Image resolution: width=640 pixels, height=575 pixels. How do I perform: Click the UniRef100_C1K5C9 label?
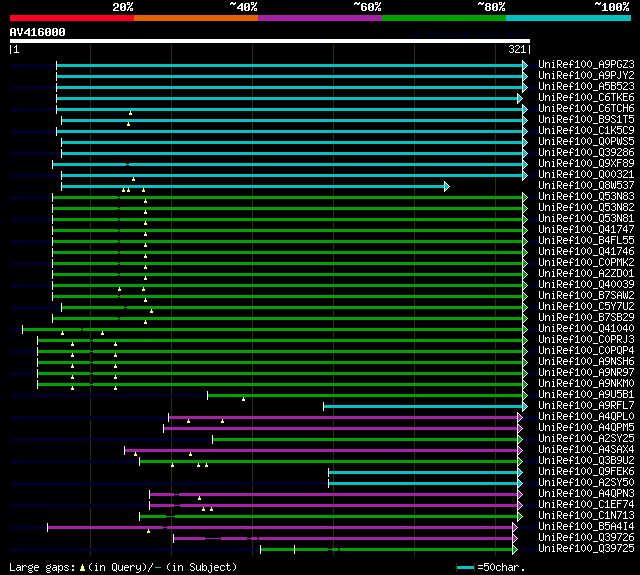pyautogui.click(x=586, y=131)
